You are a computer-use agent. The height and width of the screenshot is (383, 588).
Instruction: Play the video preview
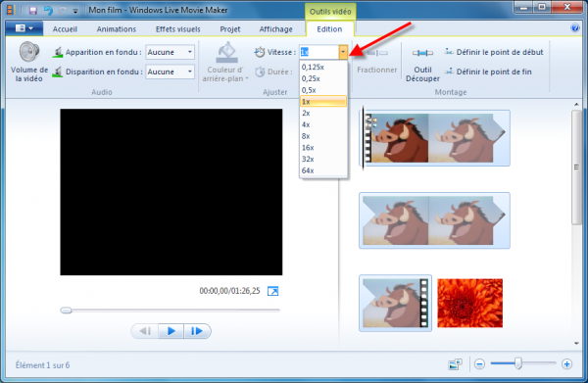[x=171, y=331]
